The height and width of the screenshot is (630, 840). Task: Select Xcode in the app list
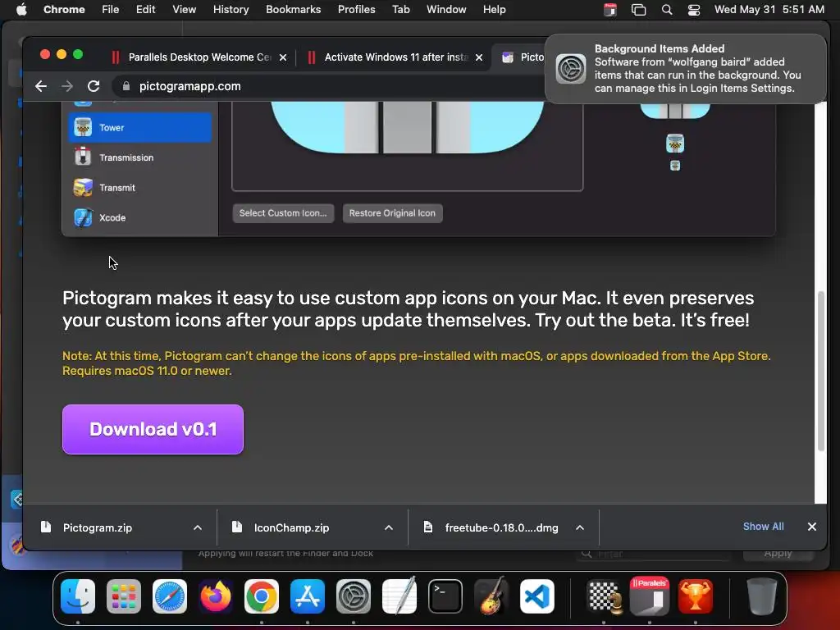(x=139, y=217)
